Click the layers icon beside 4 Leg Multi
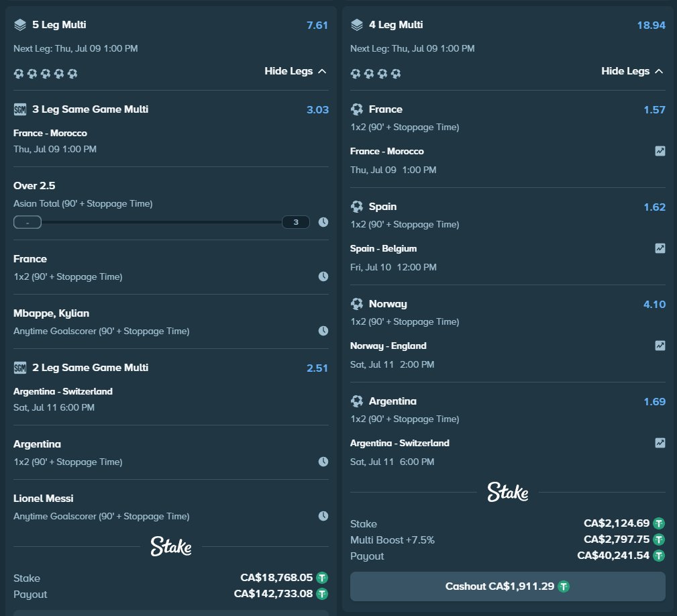The height and width of the screenshot is (616, 677). pos(357,25)
